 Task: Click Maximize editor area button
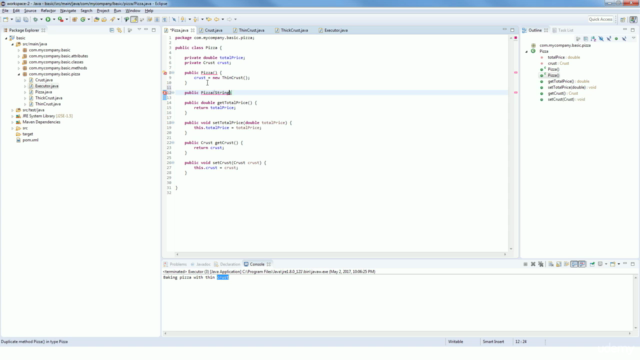tap(512, 30)
